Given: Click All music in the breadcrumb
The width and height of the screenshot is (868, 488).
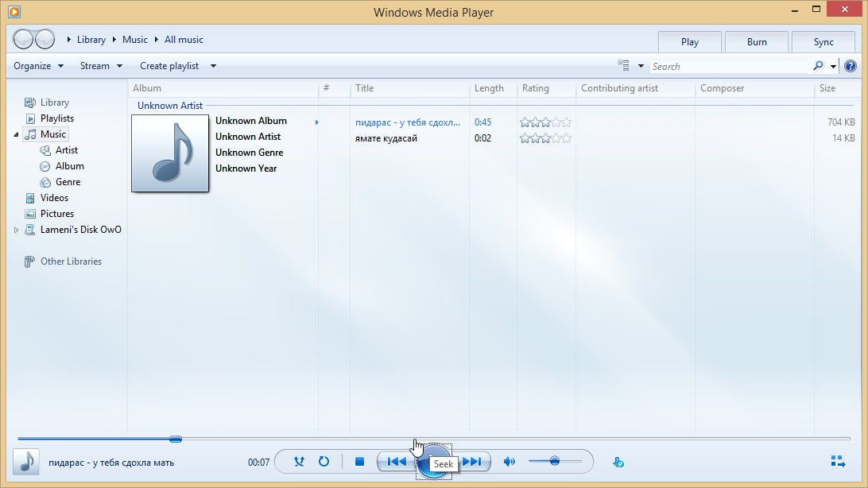Looking at the screenshot, I should (x=184, y=39).
